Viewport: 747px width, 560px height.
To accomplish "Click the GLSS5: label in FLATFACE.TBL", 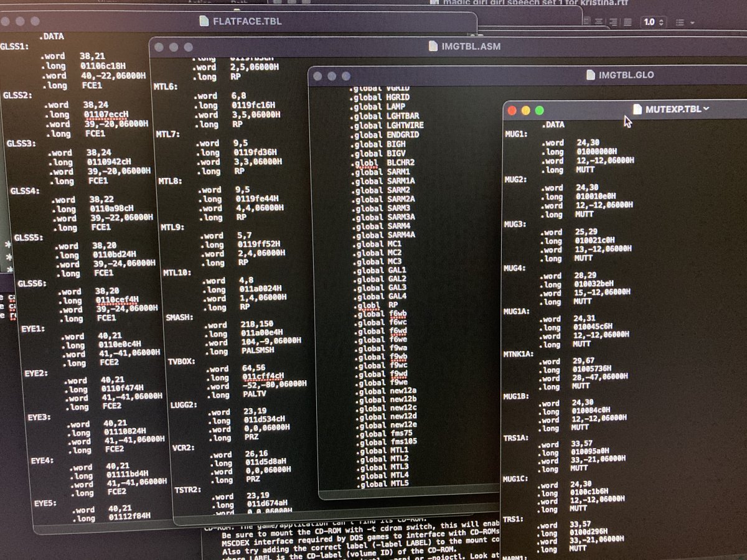I will (x=29, y=238).
